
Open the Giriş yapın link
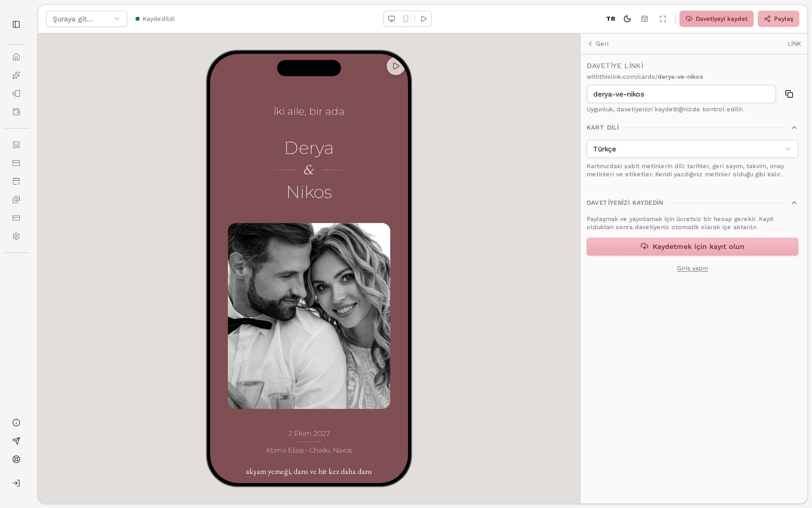coord(692,268)
